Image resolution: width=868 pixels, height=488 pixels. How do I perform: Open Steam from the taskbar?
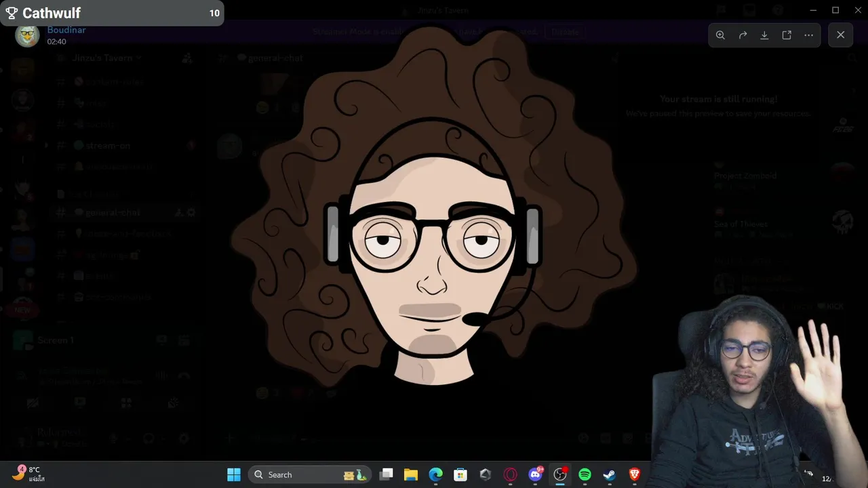tap(610, 474)
